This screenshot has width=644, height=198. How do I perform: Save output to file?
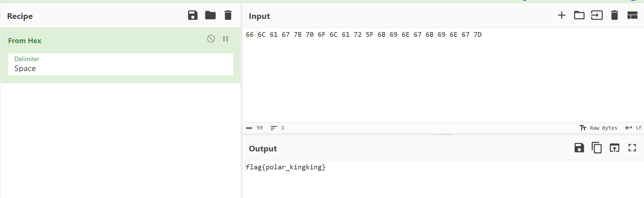click(x=579, y=148)
